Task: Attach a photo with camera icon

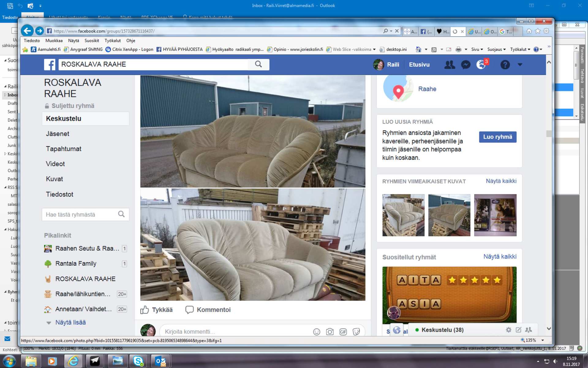Action: [x=330, y=332]
